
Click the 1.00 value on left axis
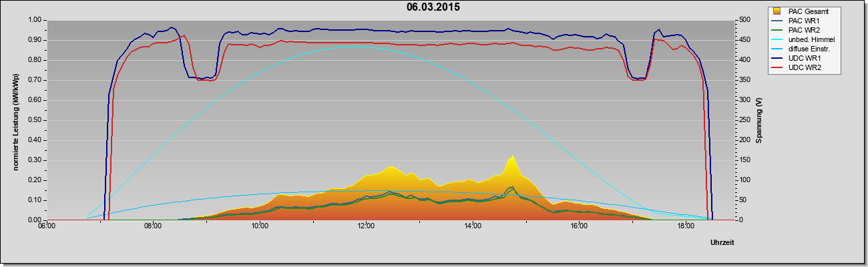coord(34,20)
